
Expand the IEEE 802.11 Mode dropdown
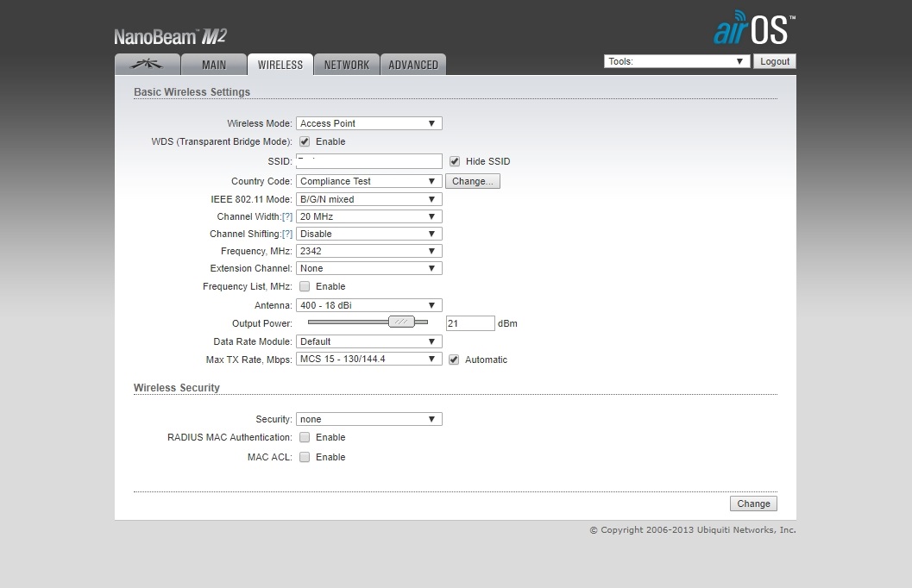[x=368, y=199]
